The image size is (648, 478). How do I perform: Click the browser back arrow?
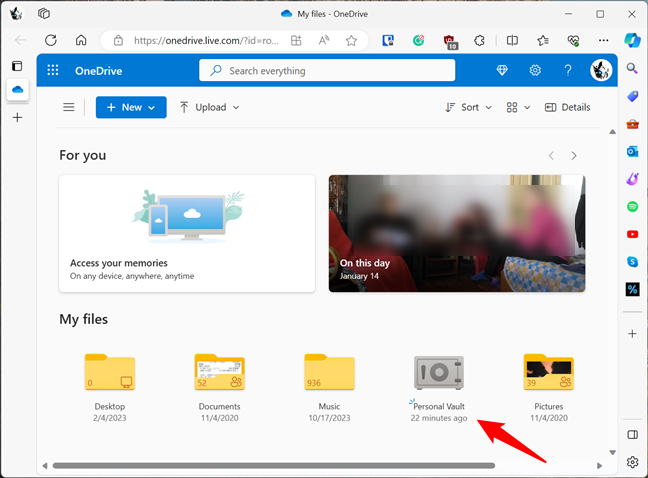[20, 40]
